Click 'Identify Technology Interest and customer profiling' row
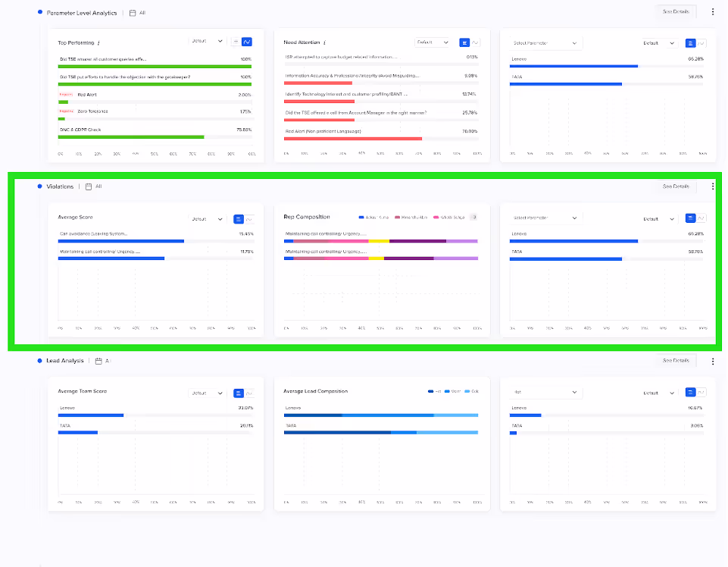The height and width of the screenshot is (567, 728). tap(381, 97)
